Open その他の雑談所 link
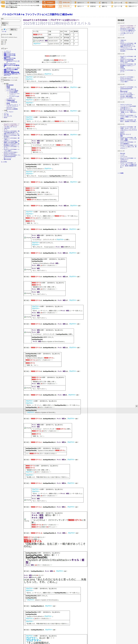 click(x=13, y=92)
